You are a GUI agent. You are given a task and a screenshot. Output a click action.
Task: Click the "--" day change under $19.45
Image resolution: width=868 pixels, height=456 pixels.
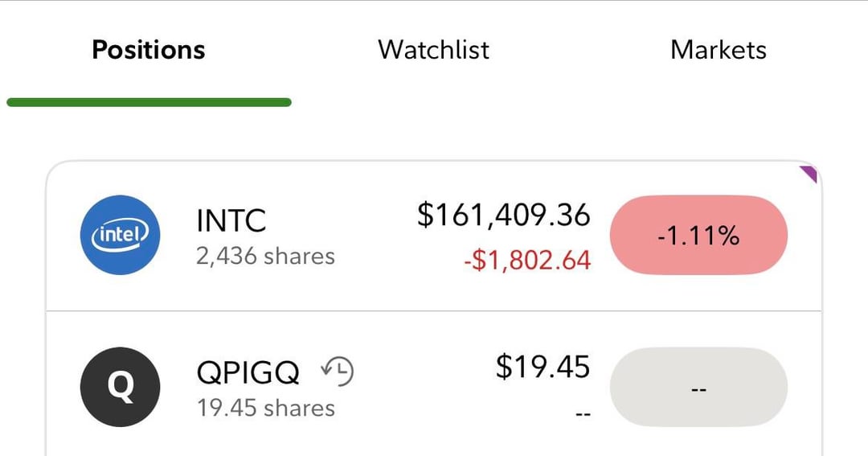(583, 413)
